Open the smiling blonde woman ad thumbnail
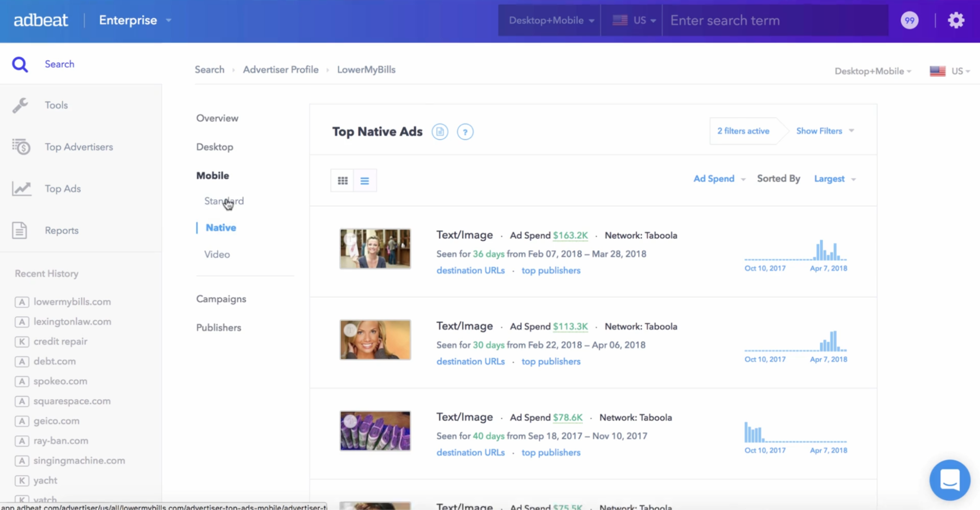The image size is (980, 510). (x=375, y=340)
